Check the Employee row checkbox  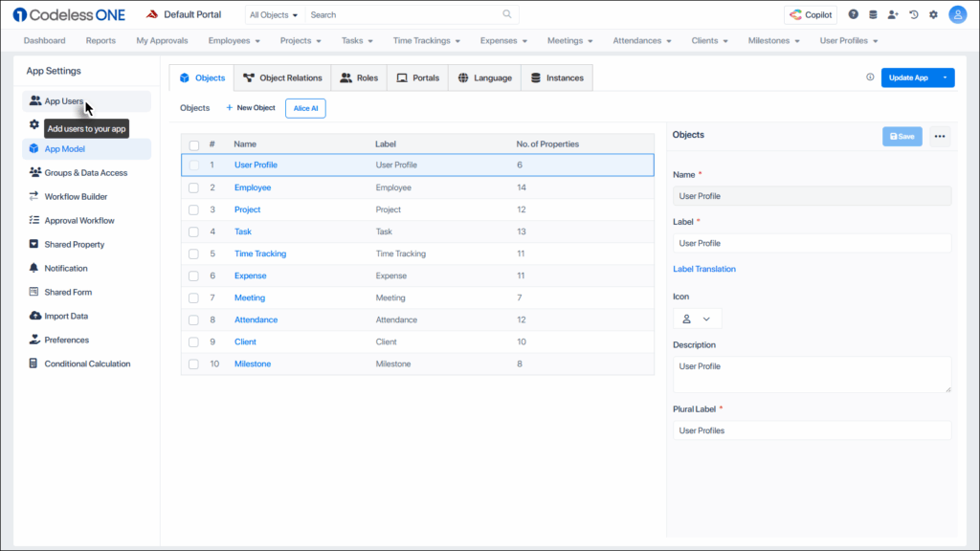193,187
